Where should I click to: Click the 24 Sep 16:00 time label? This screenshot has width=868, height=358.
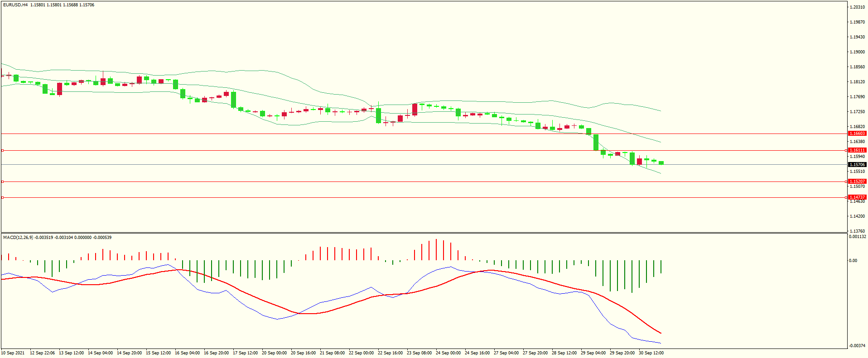click(x=477, y=353)
